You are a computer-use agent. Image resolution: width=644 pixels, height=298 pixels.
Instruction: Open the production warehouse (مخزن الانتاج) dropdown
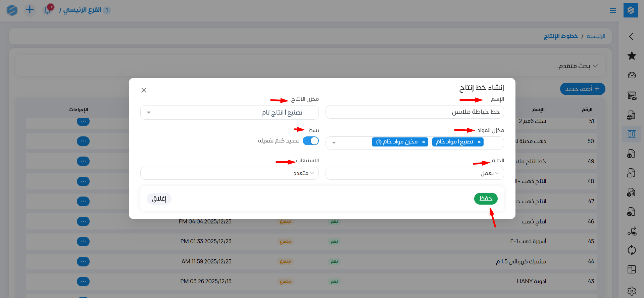[x=229, y=113]
